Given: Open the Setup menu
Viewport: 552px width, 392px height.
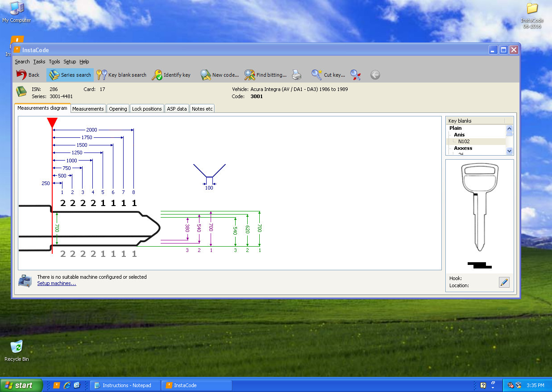Looking at the screenshot, I should click(70, 62).
